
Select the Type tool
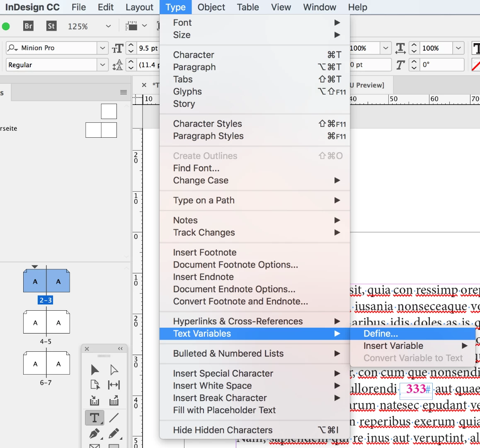(x=95, y=418)
